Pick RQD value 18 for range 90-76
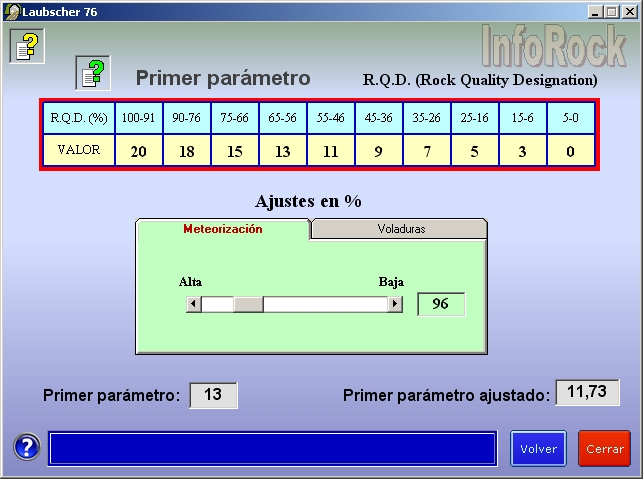Image resolution: width=643 pixels, height=479 pixels. [x=186, y=151]
